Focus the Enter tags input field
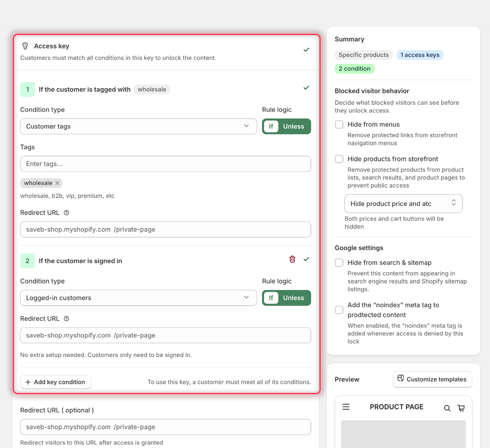Screen dimensions: 490x448 [166, 164]
